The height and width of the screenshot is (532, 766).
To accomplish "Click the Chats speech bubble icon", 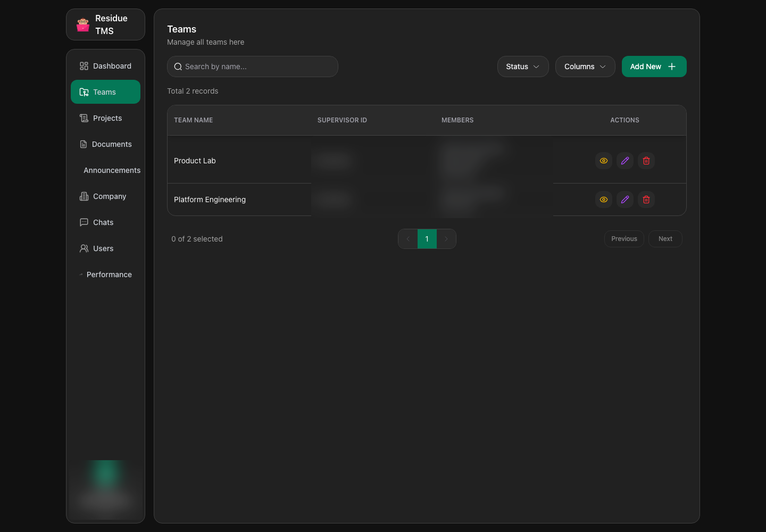I will [x=84, y=222].
